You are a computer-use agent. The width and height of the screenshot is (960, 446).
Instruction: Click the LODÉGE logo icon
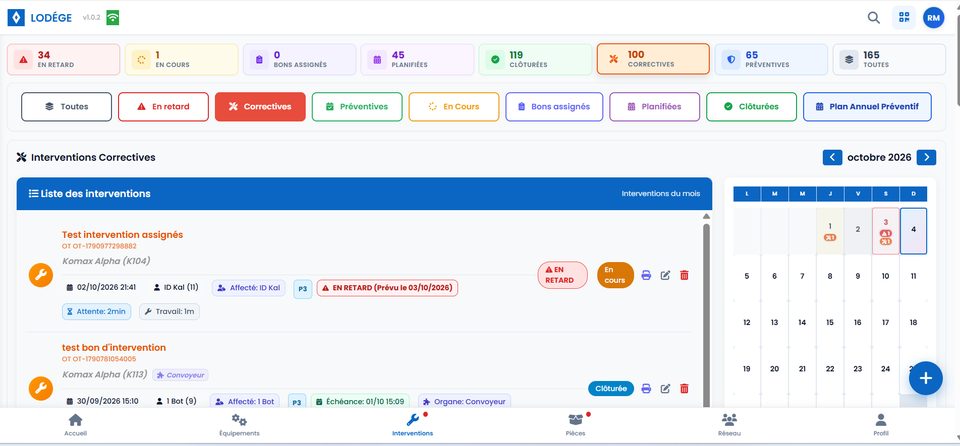click(x=16, y=17)
